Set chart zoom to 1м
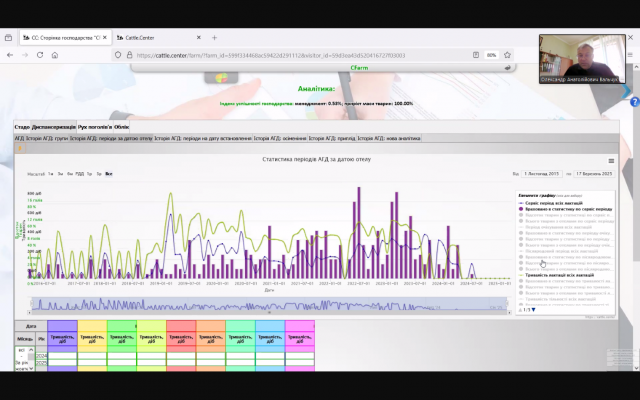 [51, 174]
